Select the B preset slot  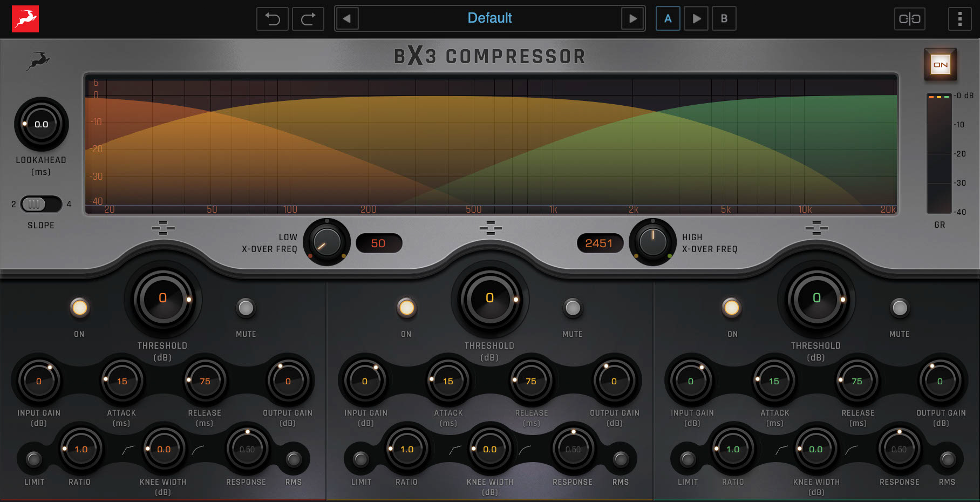[725, 18]
